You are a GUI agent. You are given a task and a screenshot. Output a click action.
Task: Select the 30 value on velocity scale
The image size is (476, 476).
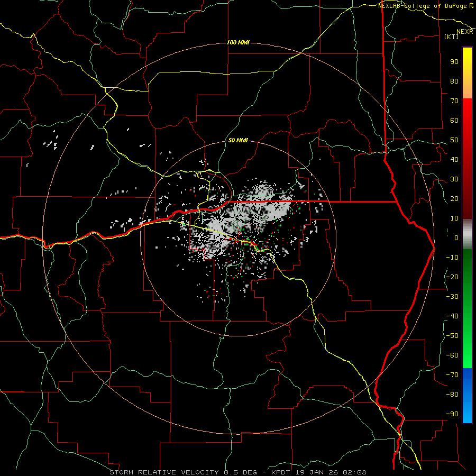[454, 179]
